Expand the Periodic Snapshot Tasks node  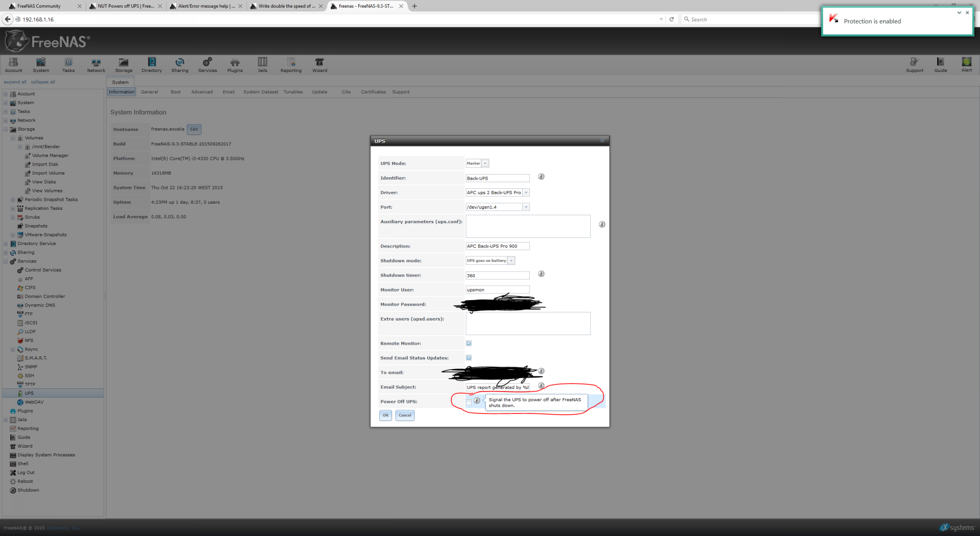[13, 200]
